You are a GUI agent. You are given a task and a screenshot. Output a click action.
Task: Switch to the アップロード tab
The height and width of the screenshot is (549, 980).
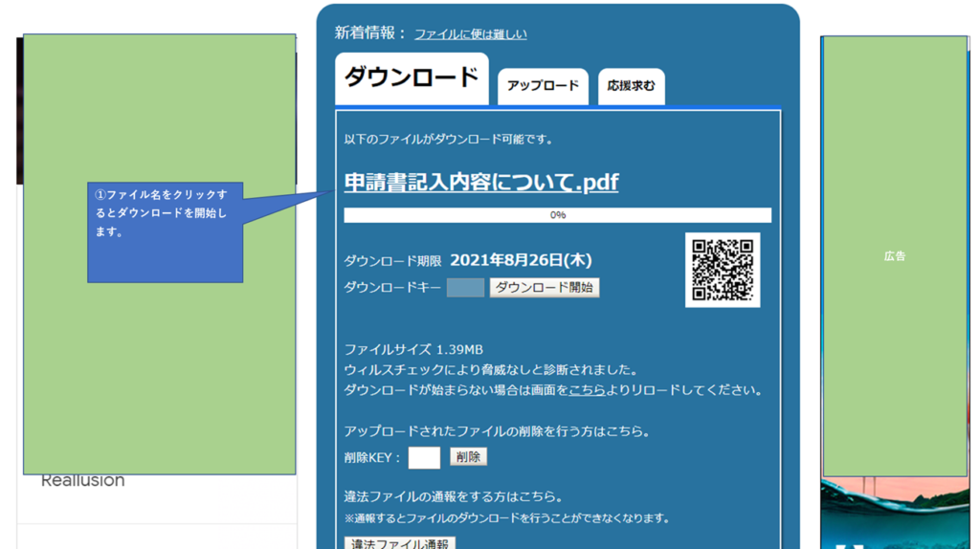543,86
